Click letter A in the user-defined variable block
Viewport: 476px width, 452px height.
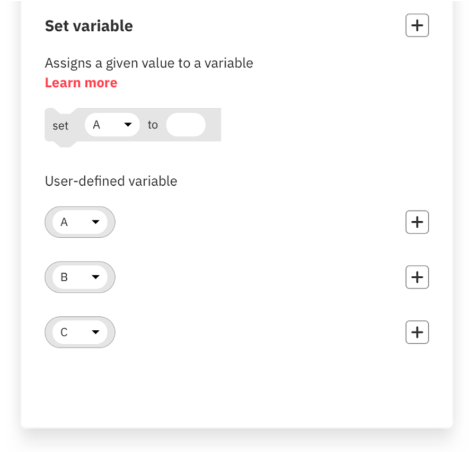(64, 222)
